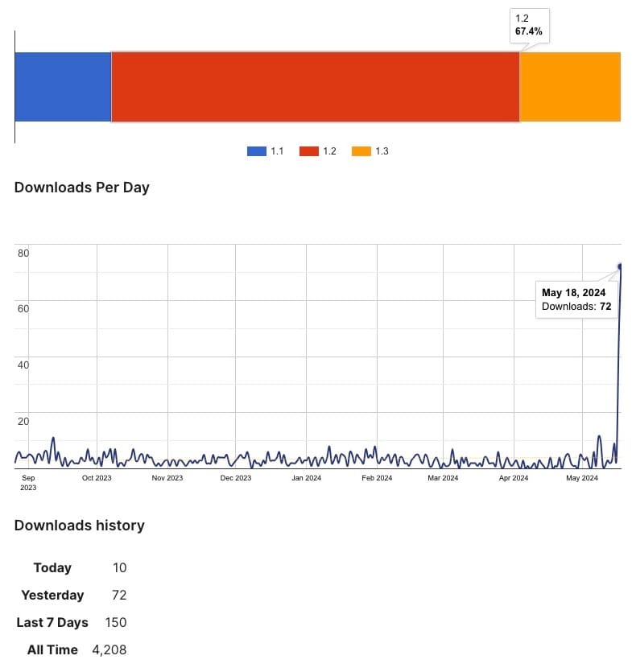632x672 pixels.
Task: Click the orange 1.3 legend swatch
Action: 361,151
